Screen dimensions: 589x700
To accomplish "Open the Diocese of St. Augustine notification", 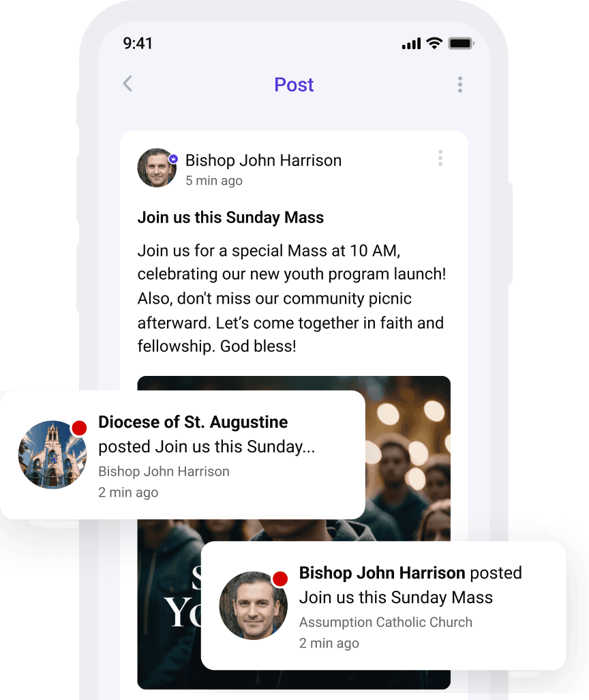I will coord(183,455).
